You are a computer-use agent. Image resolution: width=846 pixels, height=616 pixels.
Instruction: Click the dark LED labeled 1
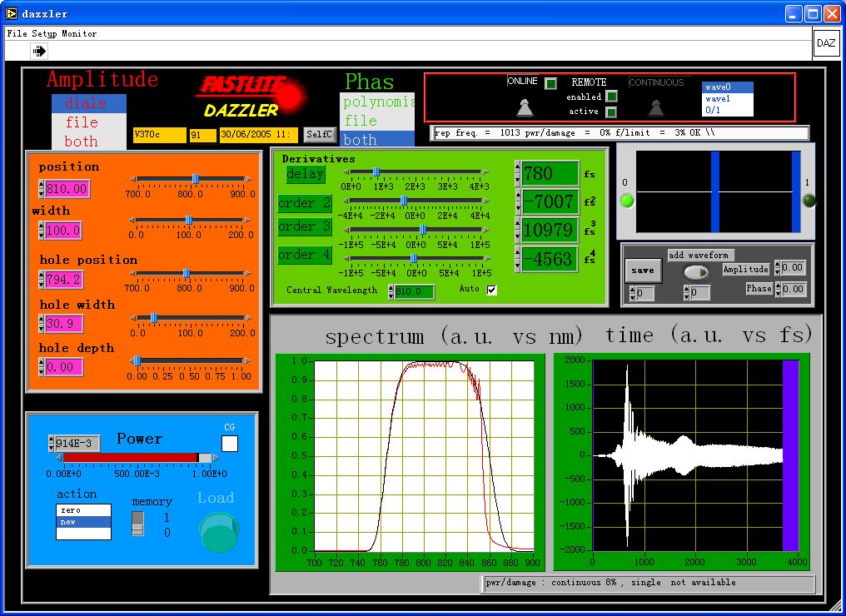(x=809, y=201)
